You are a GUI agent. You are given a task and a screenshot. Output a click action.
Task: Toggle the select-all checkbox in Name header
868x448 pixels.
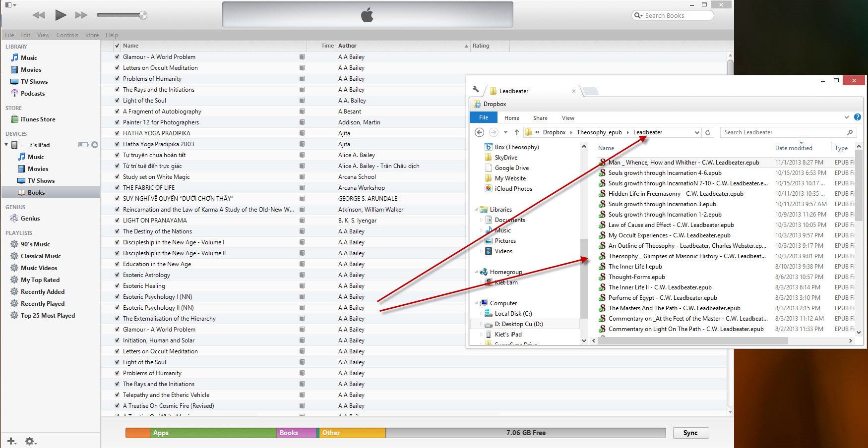point(117,46)
